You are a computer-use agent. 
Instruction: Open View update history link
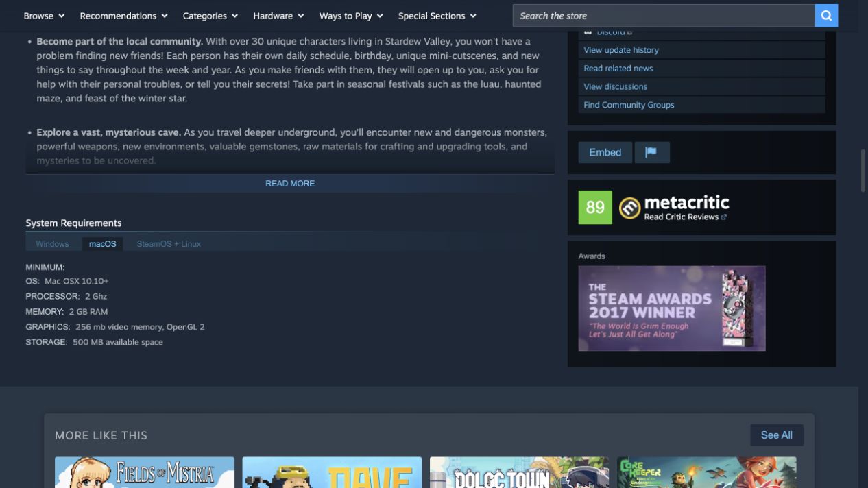point(621,50)
